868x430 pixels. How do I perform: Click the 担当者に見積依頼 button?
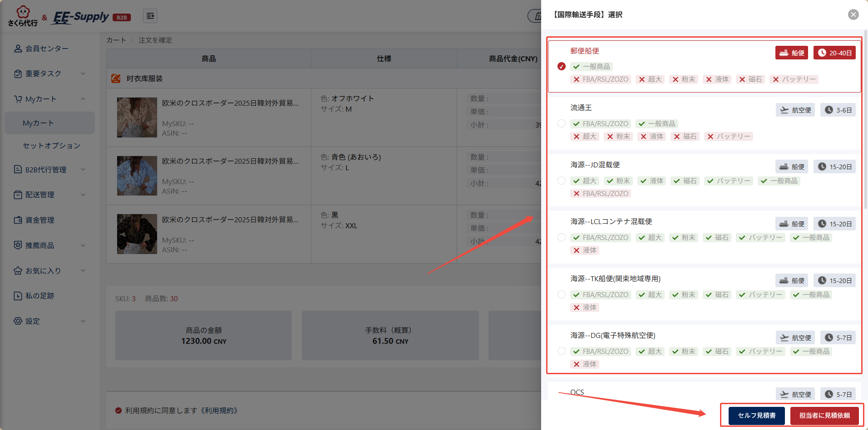click(x=825, y=415)
